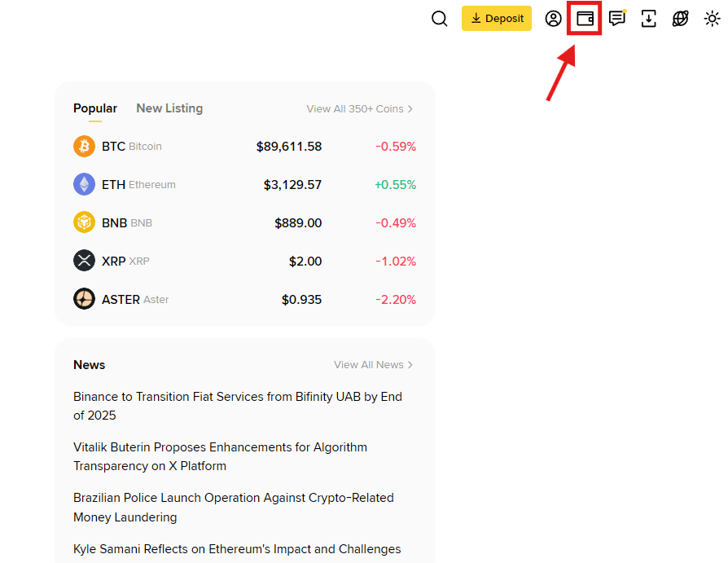Open the wallet icon
This screenshot has width=728, height=563.
(x=585, y=19)
